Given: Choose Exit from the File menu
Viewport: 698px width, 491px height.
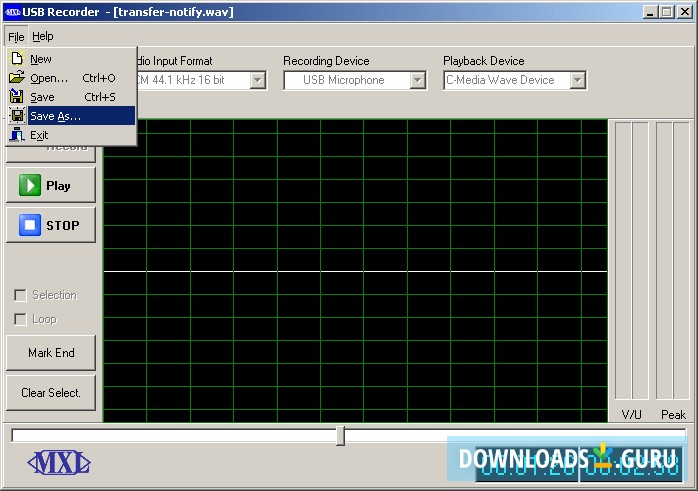Looking at the screenshot, I should (x=71, y=135).
